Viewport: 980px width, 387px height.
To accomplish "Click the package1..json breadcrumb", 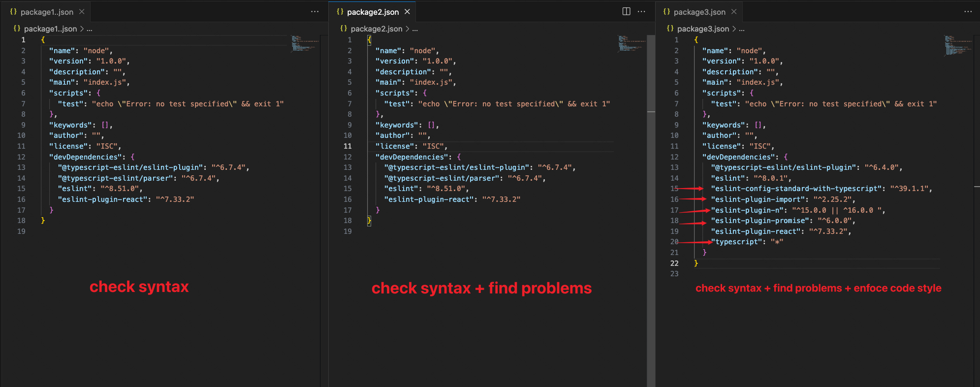I will tap(50, 29).
